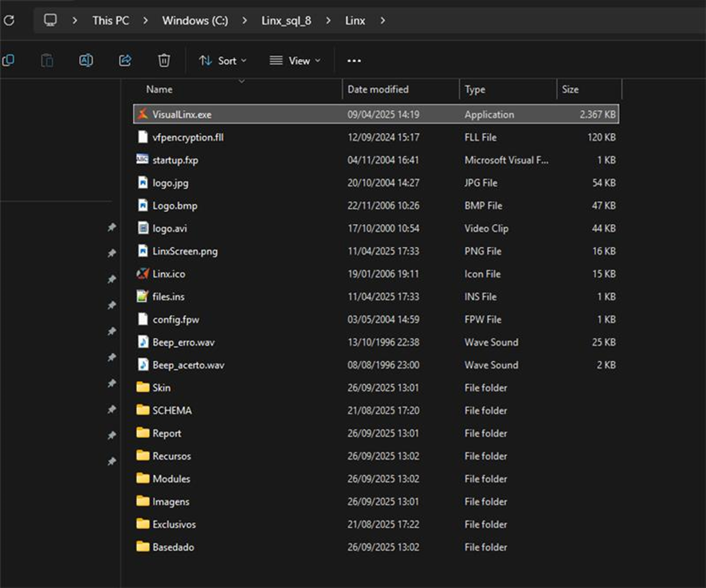Click the Share toolbar icon
The width and height of the screenshot is (706, 588).
pyautogui.click(x=125, y=61)
